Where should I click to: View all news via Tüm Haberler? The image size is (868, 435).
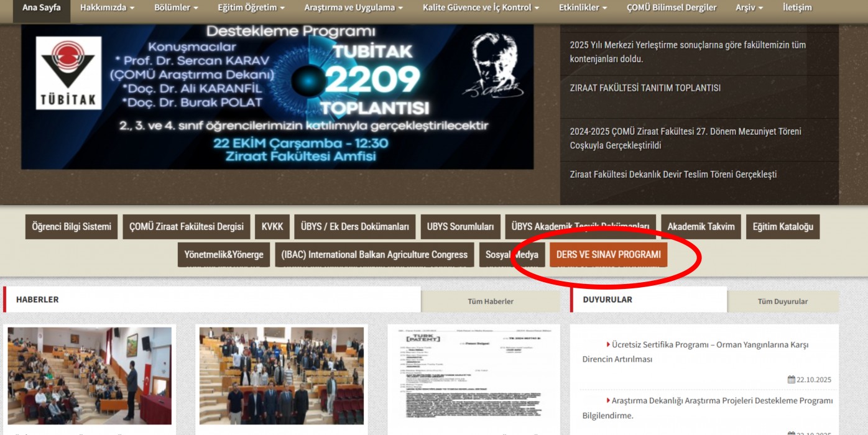tap(491, 301)
